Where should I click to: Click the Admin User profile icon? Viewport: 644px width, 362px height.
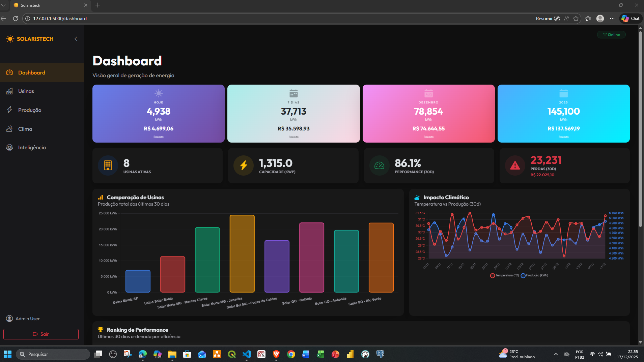[9, 319]
